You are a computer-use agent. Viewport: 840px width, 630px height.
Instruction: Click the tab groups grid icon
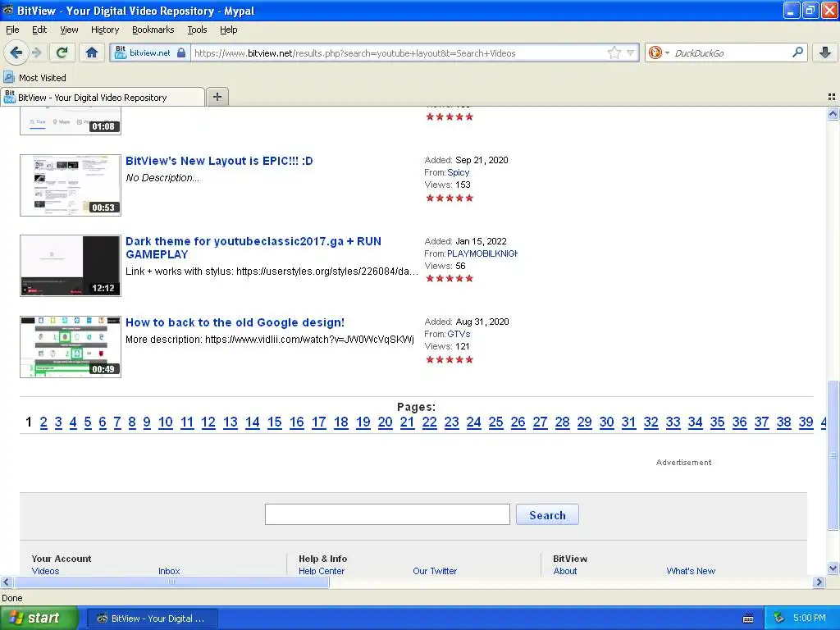832,97
